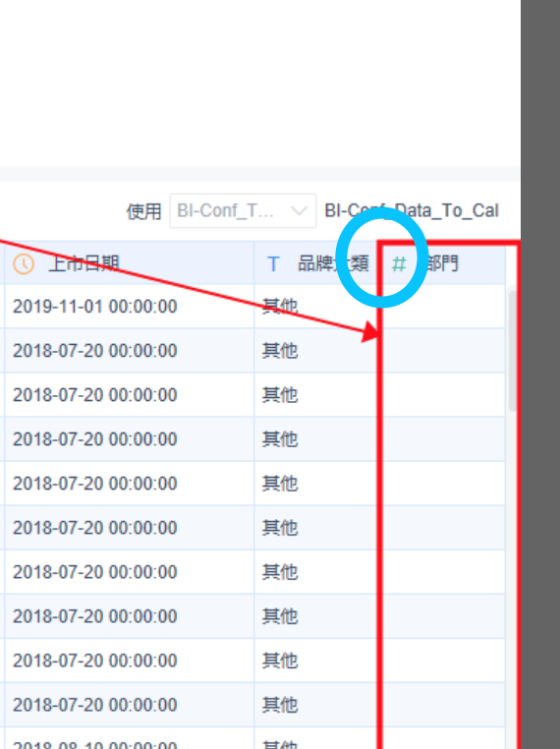Click the date cell 2019-11-01 00:00:00
560x749 pixels.
click(95, 307)
